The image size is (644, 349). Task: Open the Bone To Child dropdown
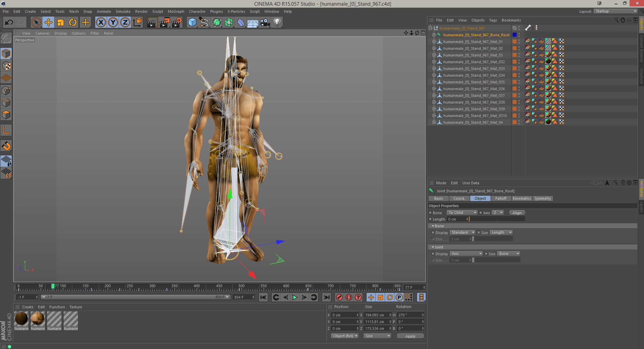point(462,212)
